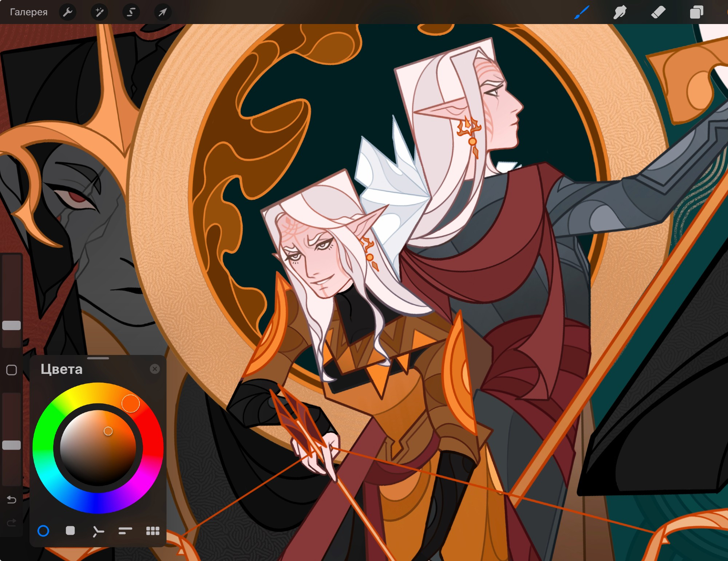728x561 pixels.
Task: Select the Smudge finger tool
Action: coord(620,12)
